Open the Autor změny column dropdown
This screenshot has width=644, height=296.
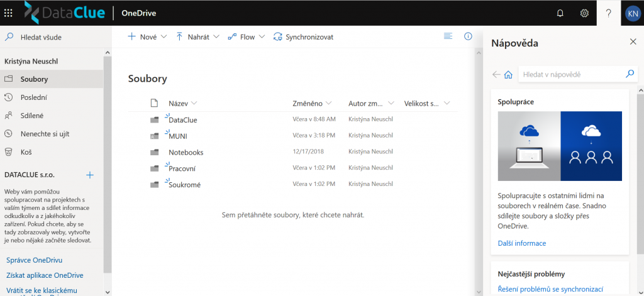tap(371, 103)
